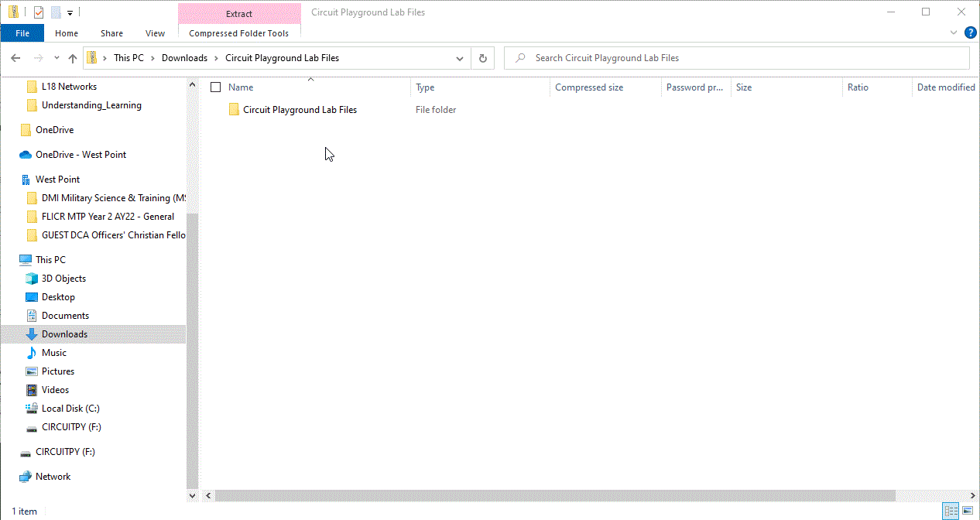Select FLICR MTP Year 2 AY22 - General
The width and height of the screenshot is (980, 520).
click(108, 217)
